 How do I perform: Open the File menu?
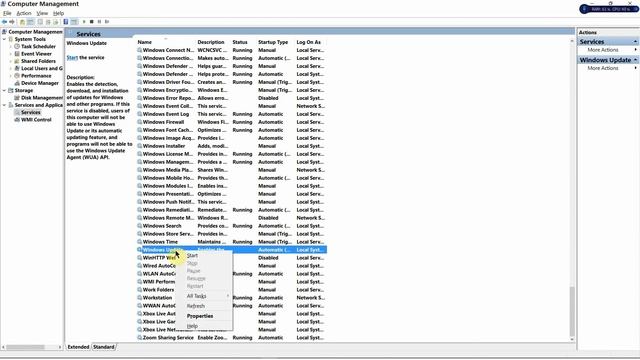click(x=7, y=13)
